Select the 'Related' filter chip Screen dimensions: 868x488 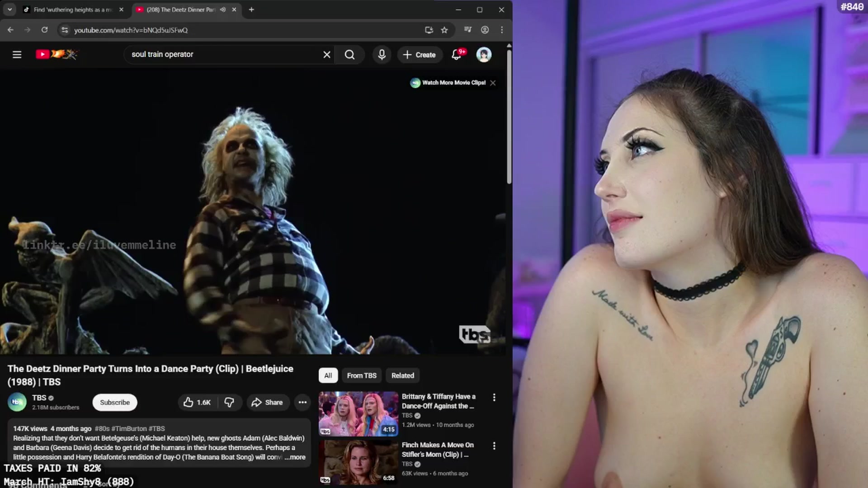click(403, 375)
